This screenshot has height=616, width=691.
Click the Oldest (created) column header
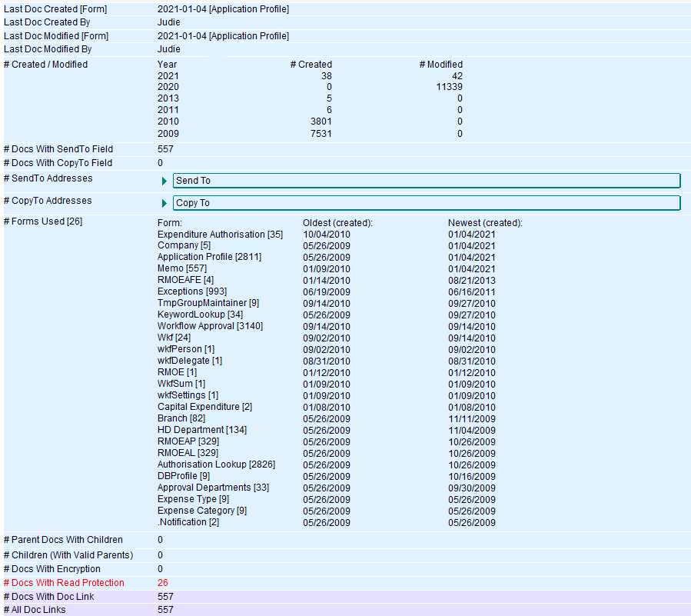pos(337,223)
